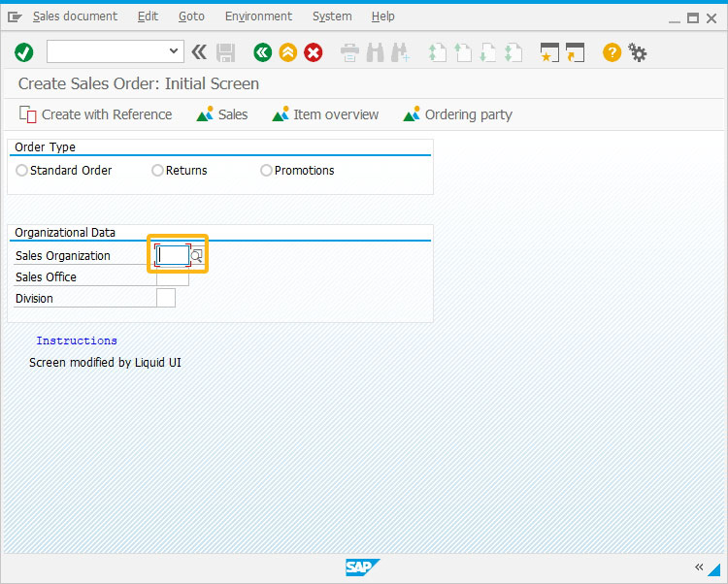Close the SAP window
This screenshot has width=728, height=584.
711,18
